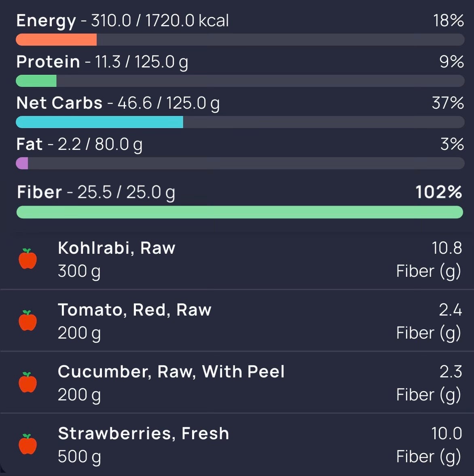Select the Net Carbs 46.6 / 125.0 g label

118,103
